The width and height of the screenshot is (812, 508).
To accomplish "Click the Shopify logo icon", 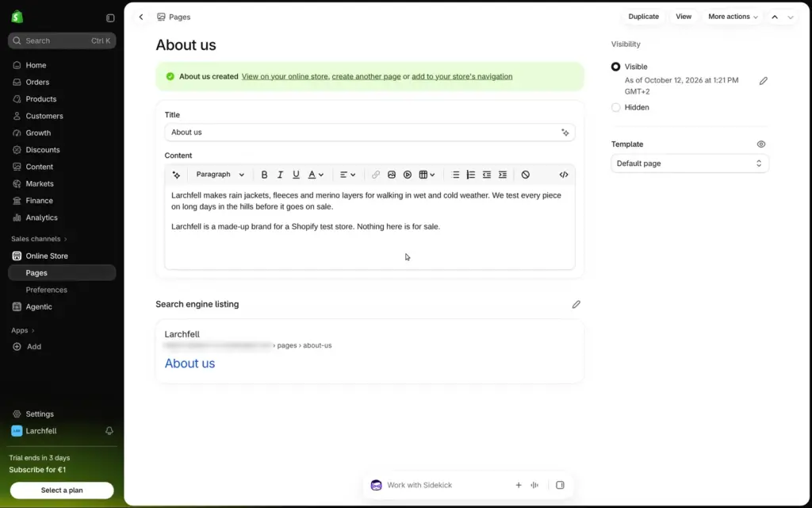I will point(17,17).
